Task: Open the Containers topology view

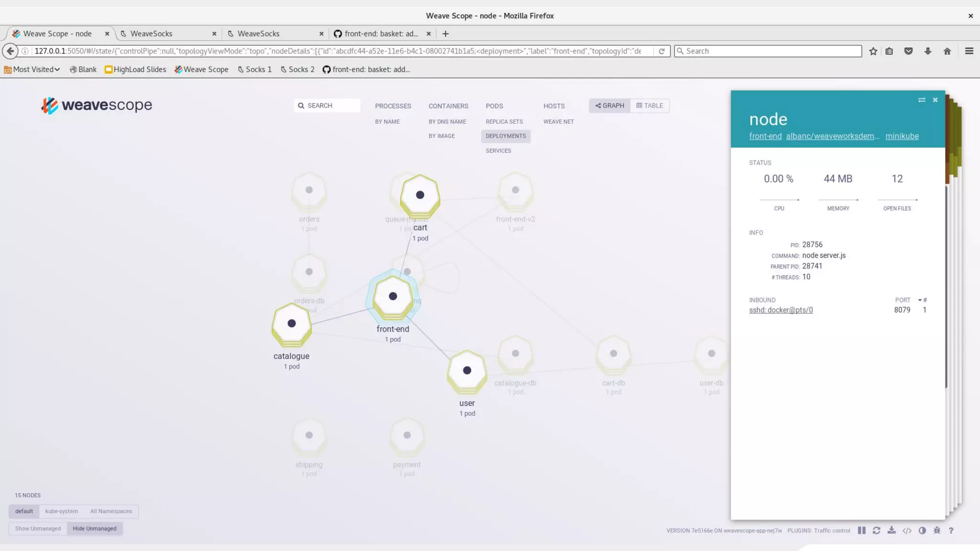Action: click(448, 106)
